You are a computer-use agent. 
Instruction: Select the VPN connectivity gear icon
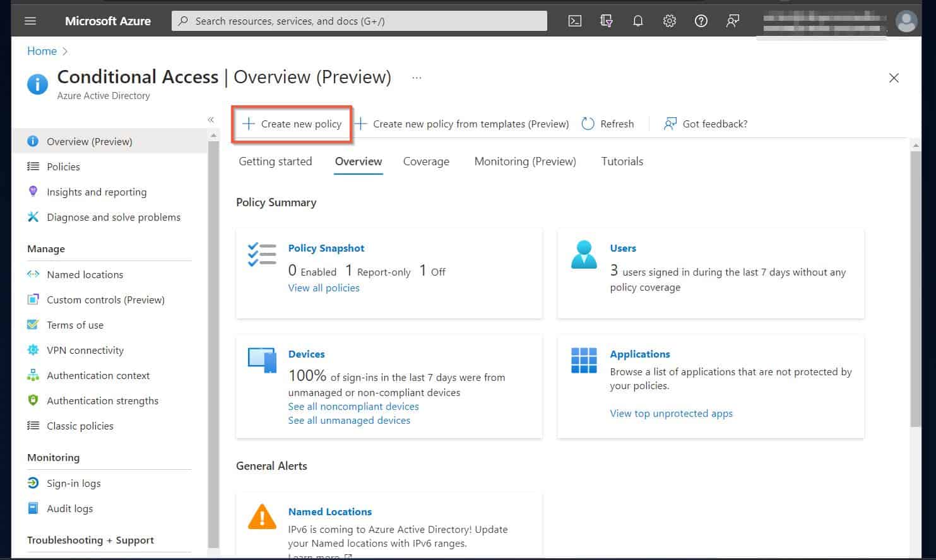click(33, 350)
